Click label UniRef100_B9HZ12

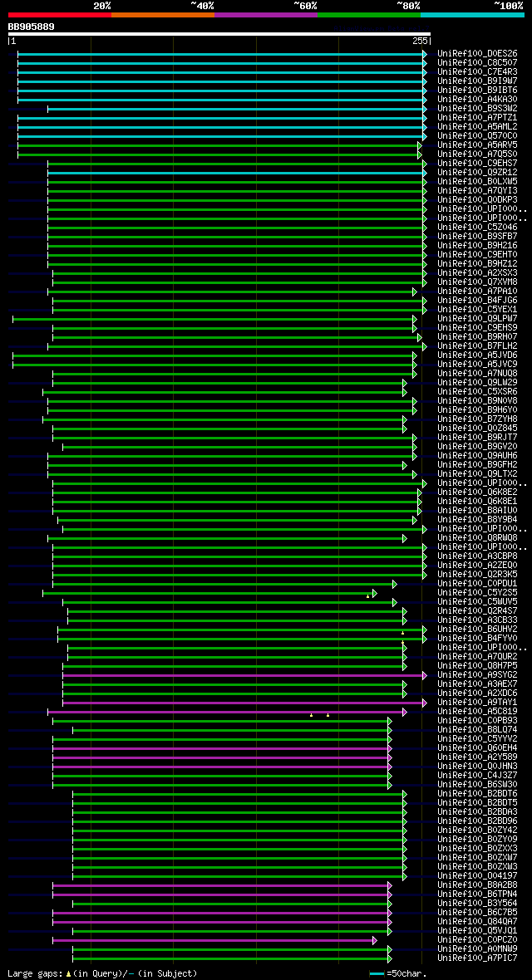pyautogui.click(x=477, y=264)
